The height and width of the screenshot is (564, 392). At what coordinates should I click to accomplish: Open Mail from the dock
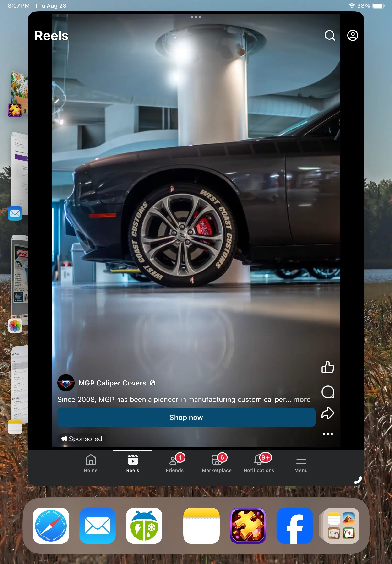tap(97, 526)
